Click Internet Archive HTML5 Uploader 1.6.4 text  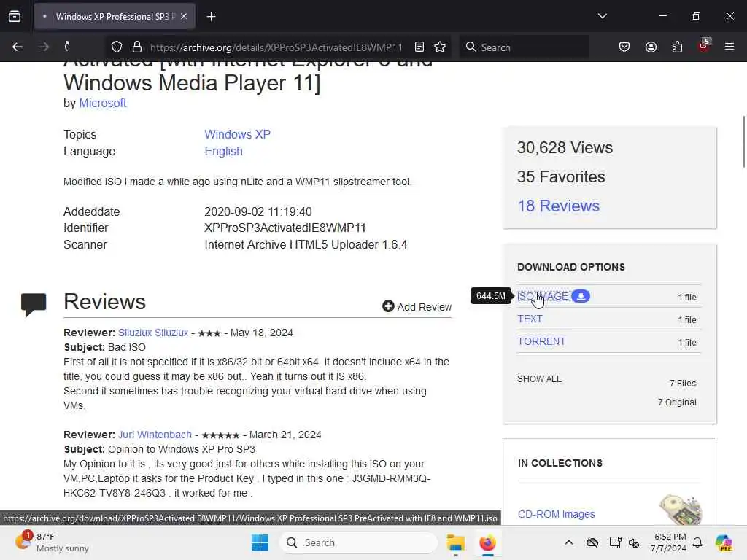(306, 245)
